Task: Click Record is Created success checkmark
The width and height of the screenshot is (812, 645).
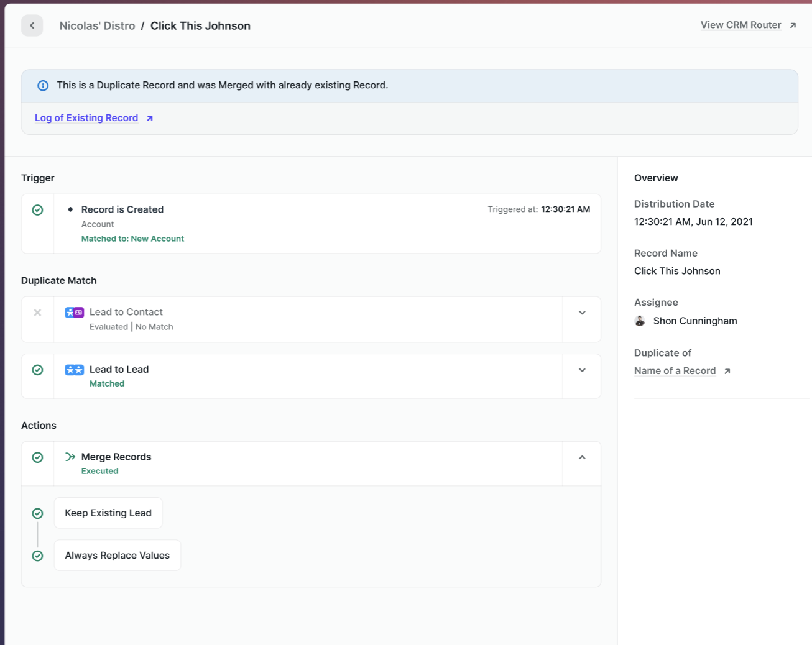Action: (x=37, y=210)
